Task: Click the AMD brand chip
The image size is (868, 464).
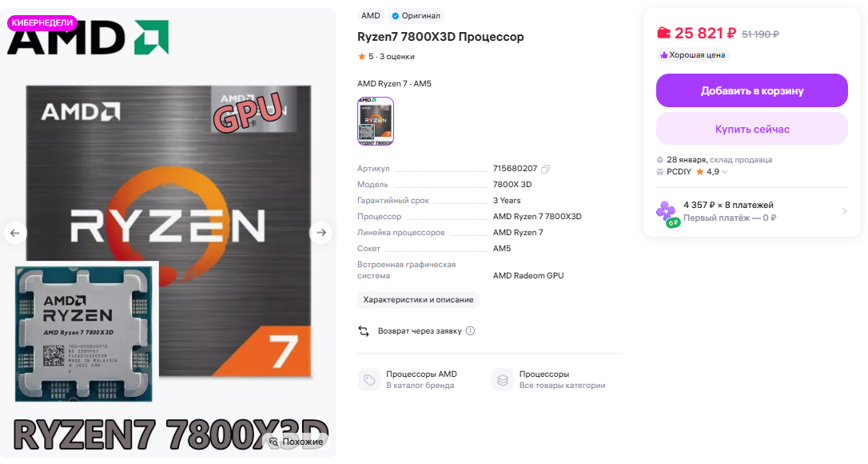Action: [x=370, y=15]
